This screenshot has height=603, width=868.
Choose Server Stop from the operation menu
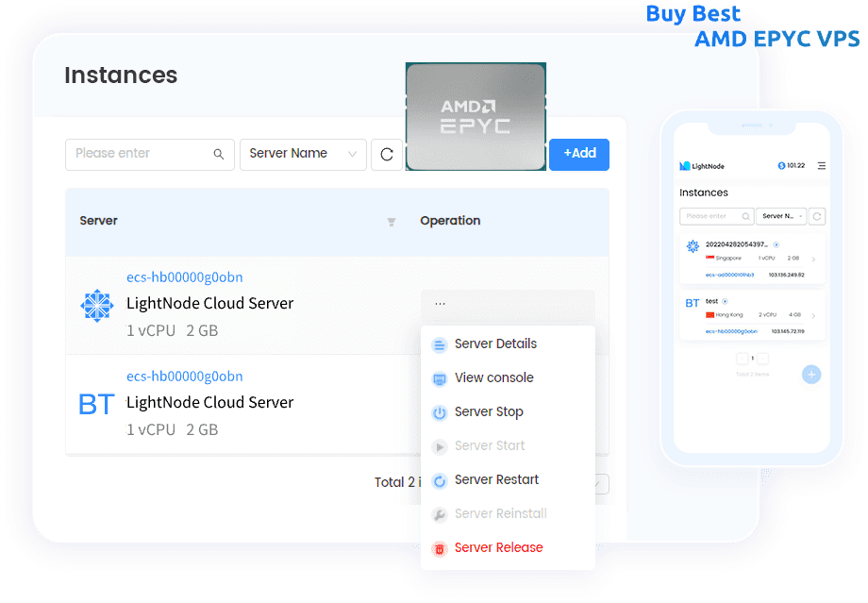coord(489,412)
